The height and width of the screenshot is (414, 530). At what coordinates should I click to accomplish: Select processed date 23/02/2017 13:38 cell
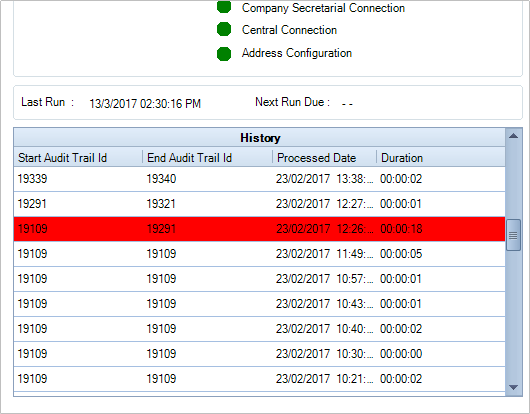click(x=324, y=179)
